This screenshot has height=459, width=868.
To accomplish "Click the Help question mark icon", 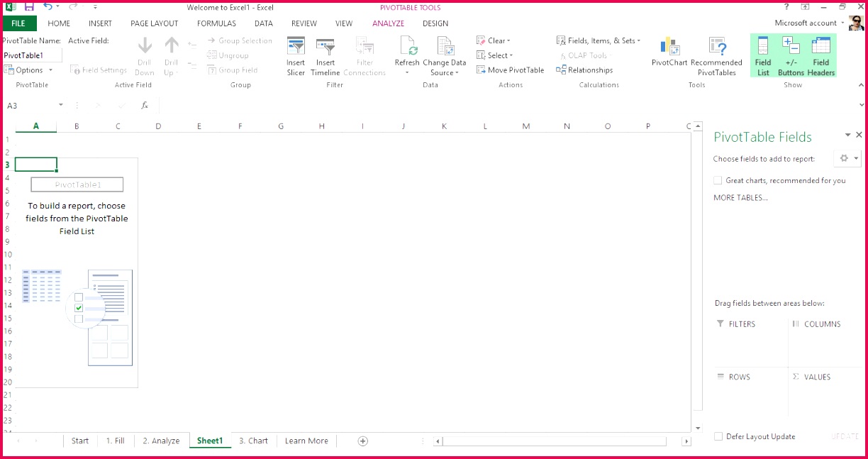I will pyautogui.click(x=786, y=6).
